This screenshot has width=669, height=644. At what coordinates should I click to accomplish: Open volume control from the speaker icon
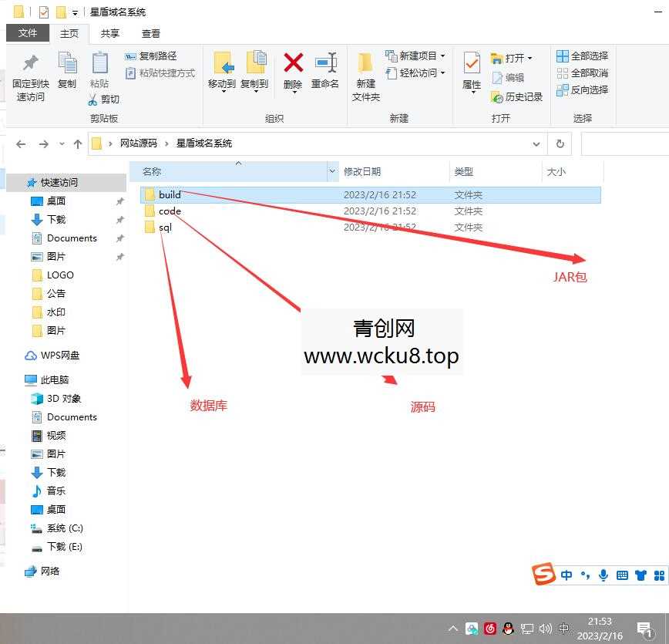[545, 628]
